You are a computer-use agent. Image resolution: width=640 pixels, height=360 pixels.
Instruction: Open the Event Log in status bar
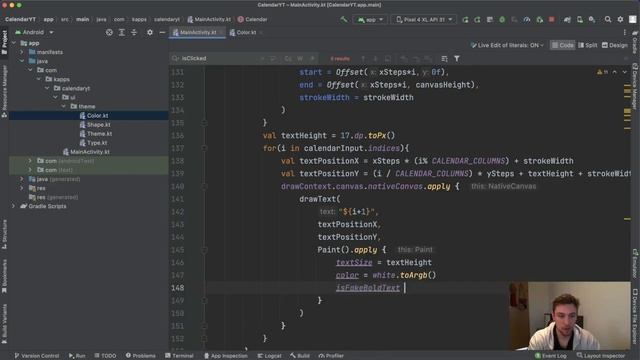coord(550,356)
